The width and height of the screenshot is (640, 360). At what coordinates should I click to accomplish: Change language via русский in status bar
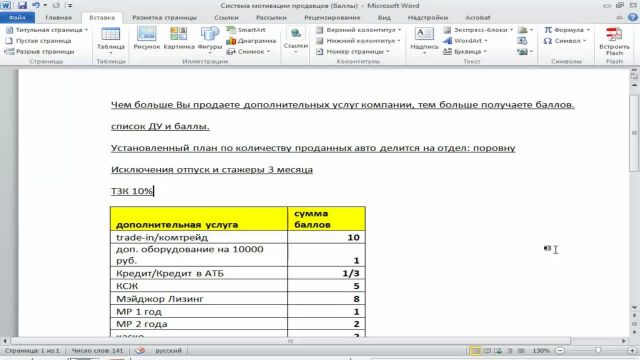[x=168, y=351]
